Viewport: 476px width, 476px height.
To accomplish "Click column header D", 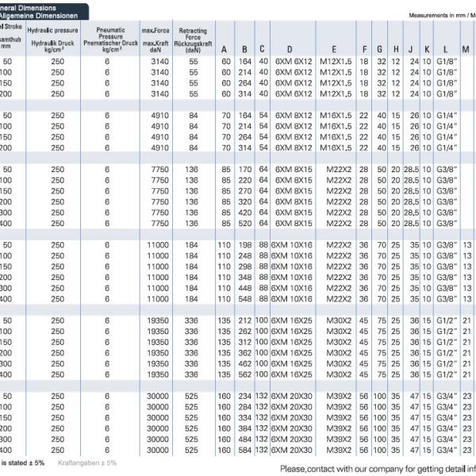I will (290, 49).
